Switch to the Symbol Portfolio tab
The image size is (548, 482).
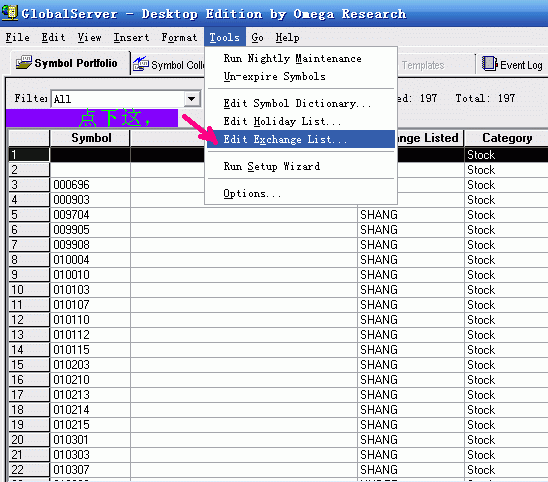pyautogui.click(x=71, y=63)
